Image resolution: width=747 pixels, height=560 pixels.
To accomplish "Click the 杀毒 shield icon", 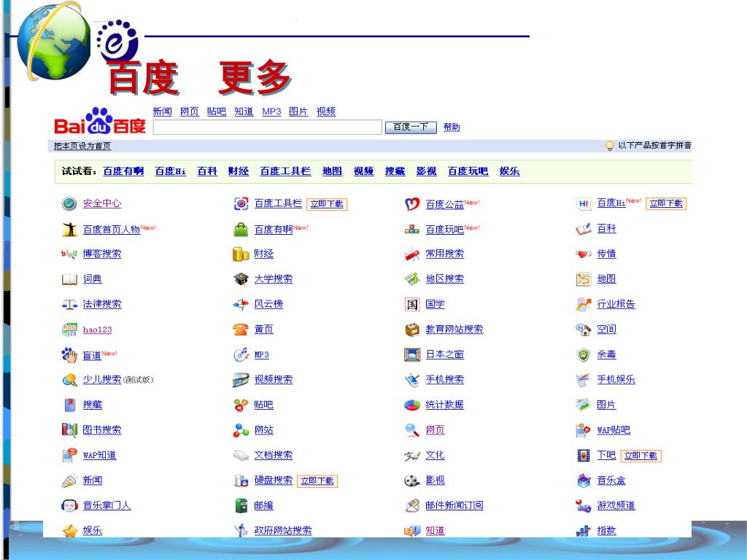I will point(584,355).
